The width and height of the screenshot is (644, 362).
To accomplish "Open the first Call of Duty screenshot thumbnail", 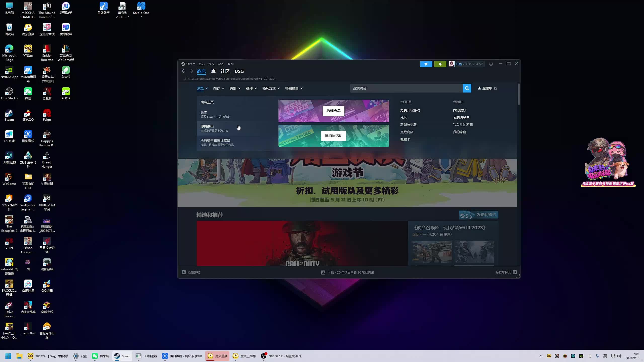I will [x=432, y=252].
